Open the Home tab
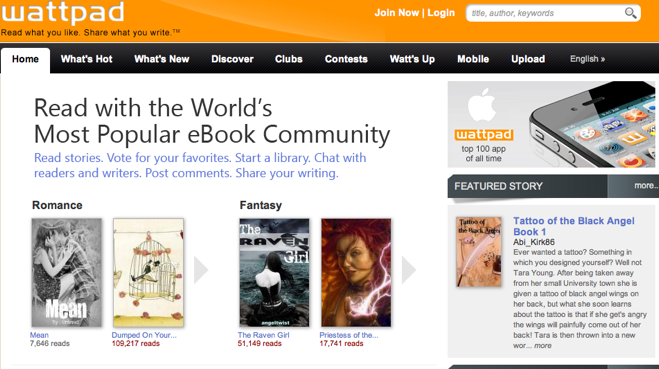This screenshot has height=369, width=659. 25,59
